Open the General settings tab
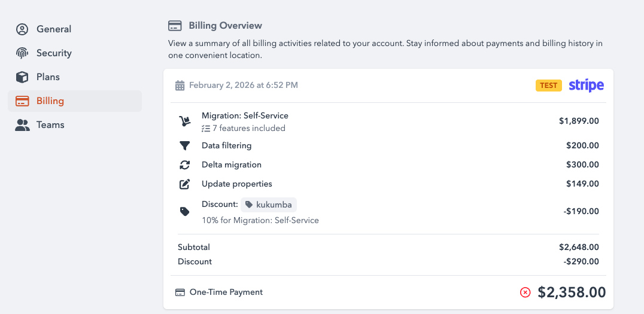The height and width of the screenshot is (314, 644). pyautogui.click(x=53, y=29)
